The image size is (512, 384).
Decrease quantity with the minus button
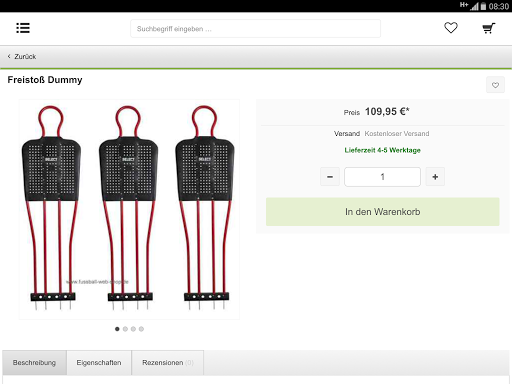pyautogui.click(x=330, y=177)
